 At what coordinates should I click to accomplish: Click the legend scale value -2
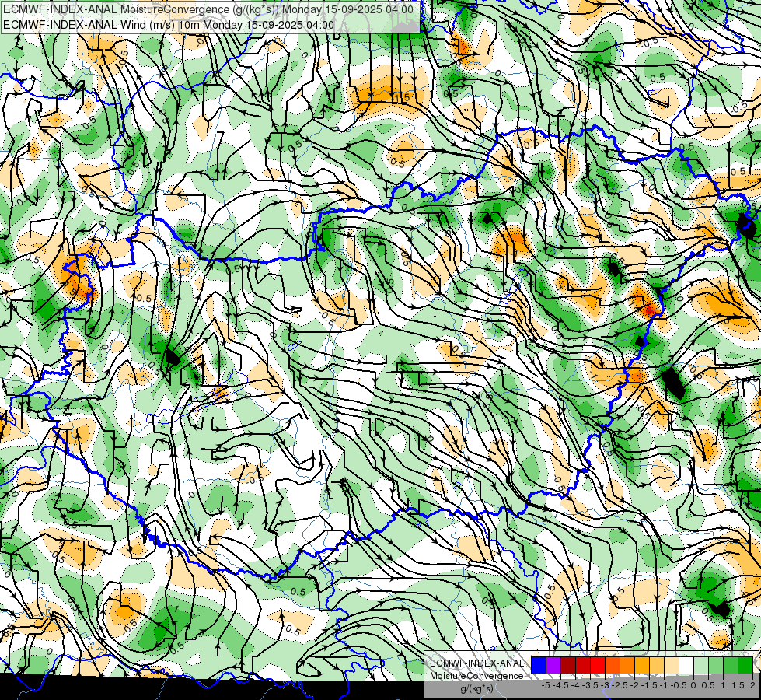(635, 685)
